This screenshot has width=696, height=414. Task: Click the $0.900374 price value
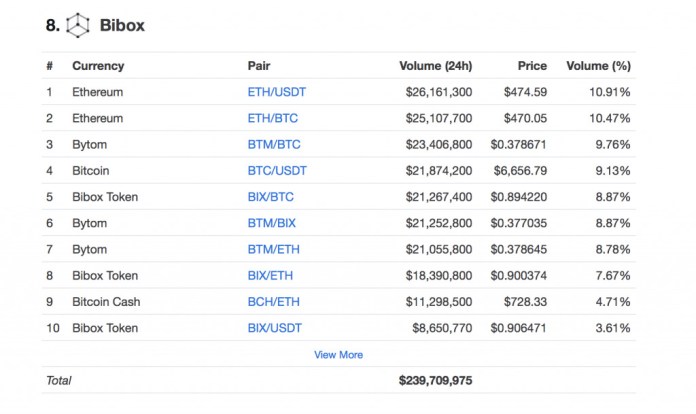[518, 275]
